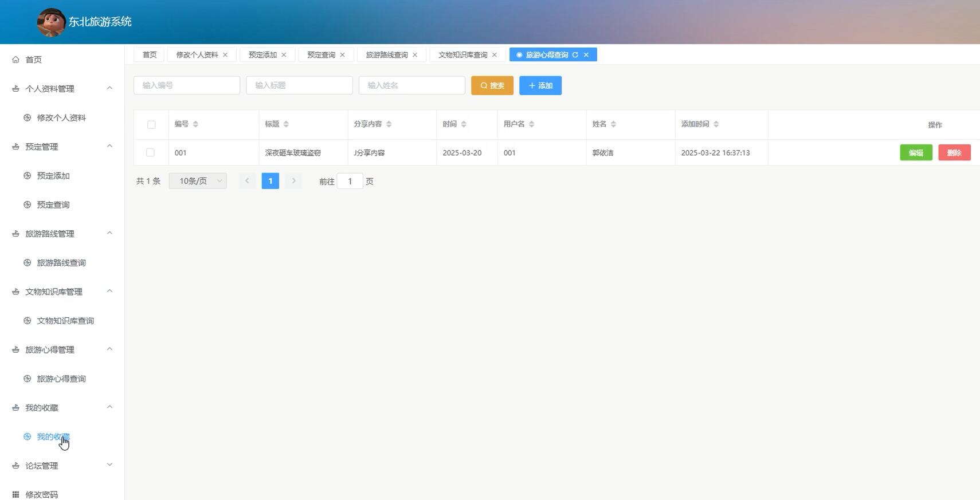This screenshot has width=980, height=500.
Task: Sort table by 用户名 column
Action: tap(531, 124)
